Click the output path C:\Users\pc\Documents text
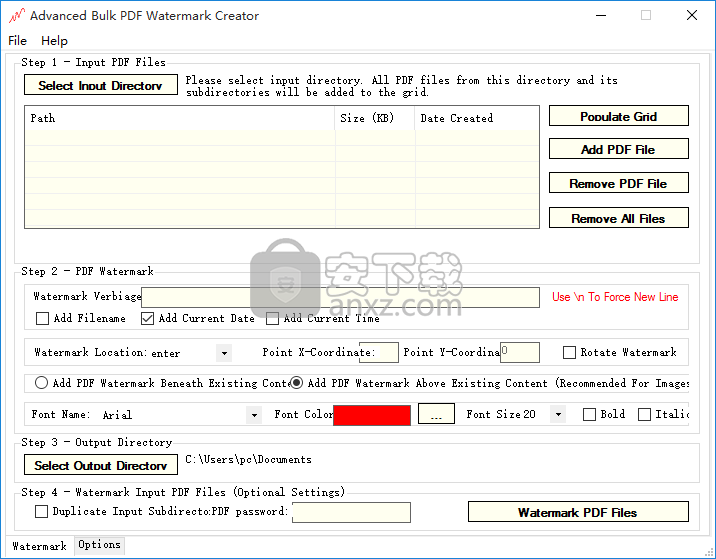 point(248,459)
